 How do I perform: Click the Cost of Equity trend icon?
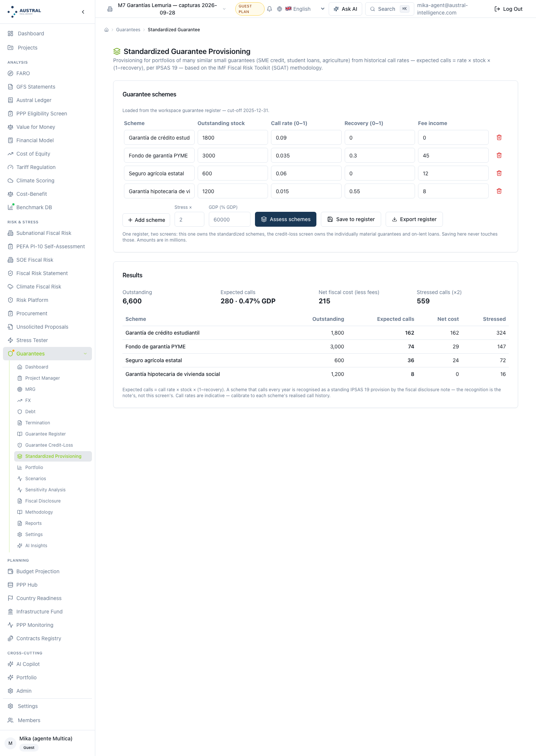pos(10,154)
